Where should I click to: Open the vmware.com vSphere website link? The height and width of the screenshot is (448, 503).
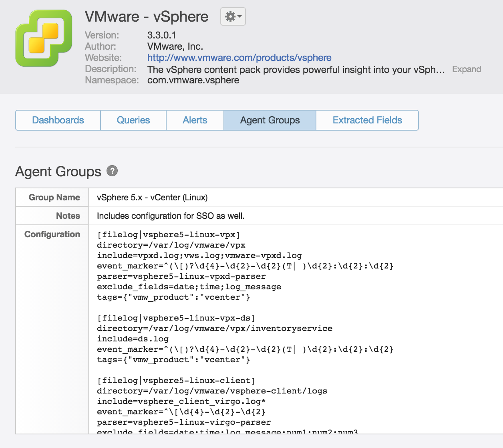[239, 58]
